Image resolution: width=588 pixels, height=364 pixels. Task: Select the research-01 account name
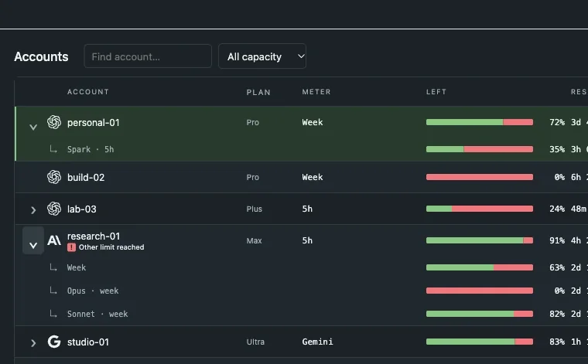click(94, 236)
